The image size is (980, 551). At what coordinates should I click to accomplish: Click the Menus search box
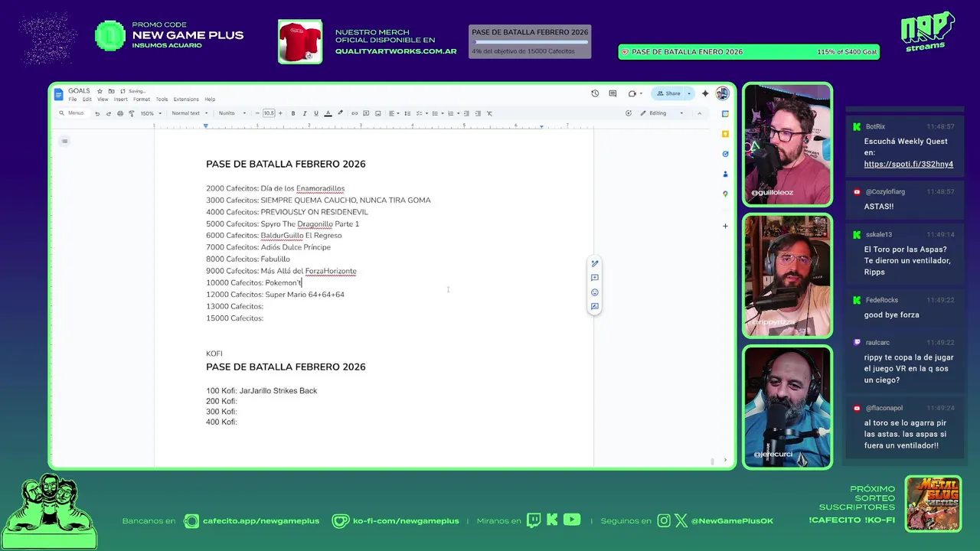(73, 113)
